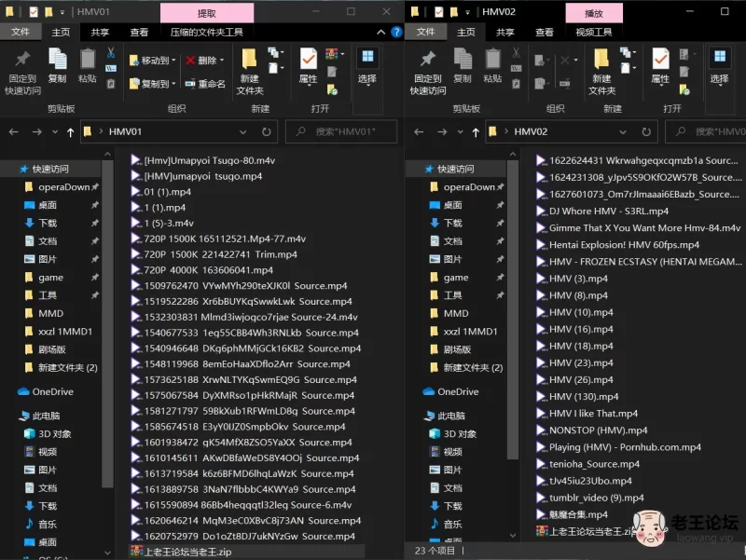Go up one level from HMV01
Viewport: 746px width, 560px height.
coord(71,132)
